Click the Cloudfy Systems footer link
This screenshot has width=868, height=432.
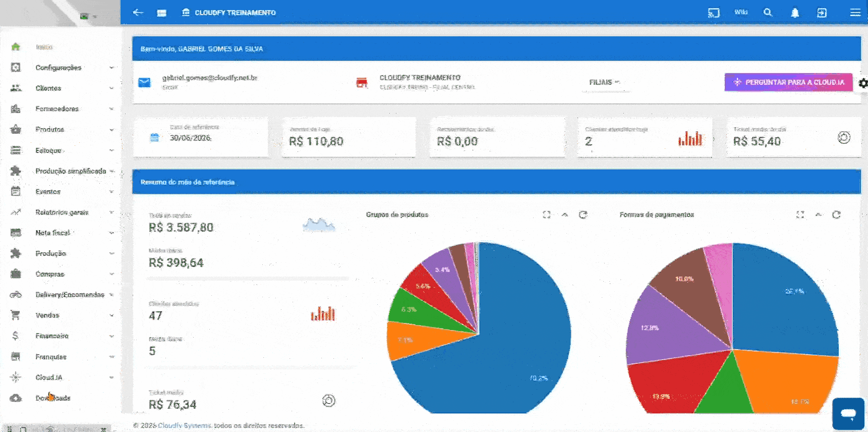coord(185,425)
